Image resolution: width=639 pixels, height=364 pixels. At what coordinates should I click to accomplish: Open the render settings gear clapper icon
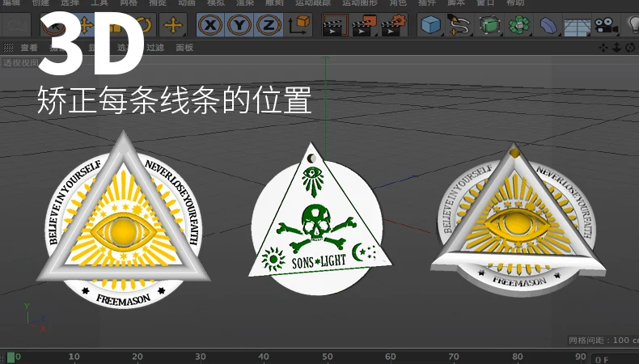(393, 25)
